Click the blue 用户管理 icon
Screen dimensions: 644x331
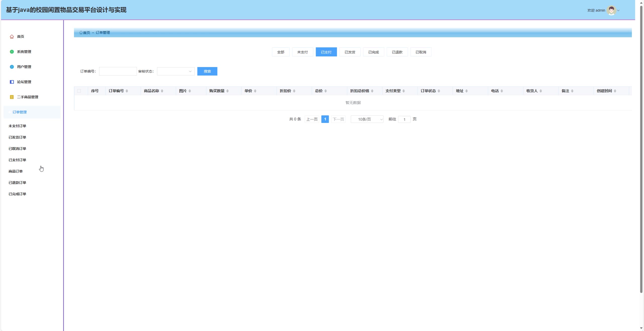[12, 67]
